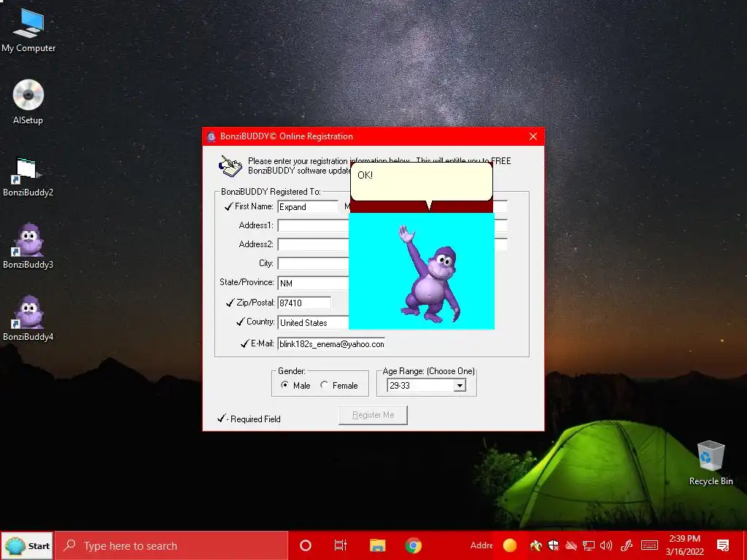Click the State/Province field showing NM
This screenshot has width=747, height=560.
point(314,283)
